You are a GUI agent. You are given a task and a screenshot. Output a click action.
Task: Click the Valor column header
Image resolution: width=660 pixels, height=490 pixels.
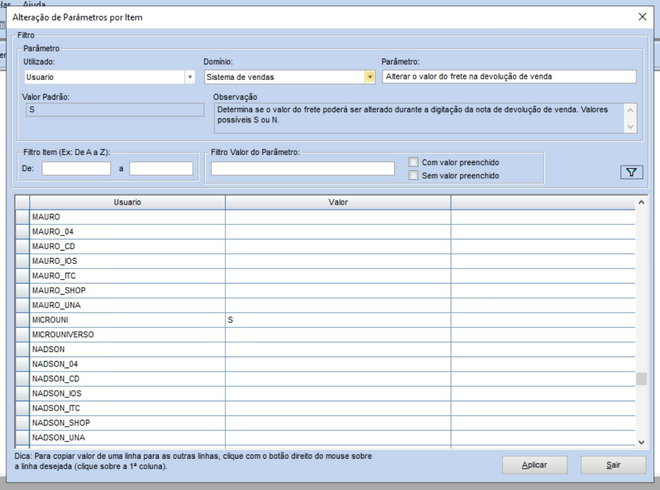click(338, 202)
